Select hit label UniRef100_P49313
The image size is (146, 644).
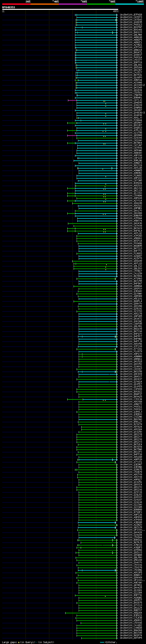(x=131, y=25)
